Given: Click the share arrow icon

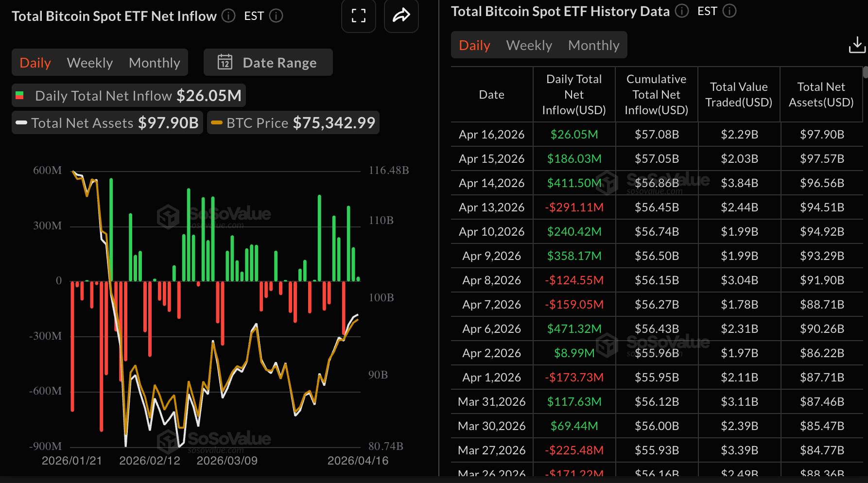Looking at the screenshot, I should [401, 16].
